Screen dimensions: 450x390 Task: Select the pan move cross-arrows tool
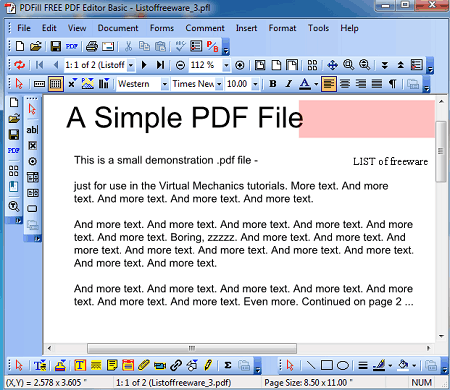click(332, 65)
